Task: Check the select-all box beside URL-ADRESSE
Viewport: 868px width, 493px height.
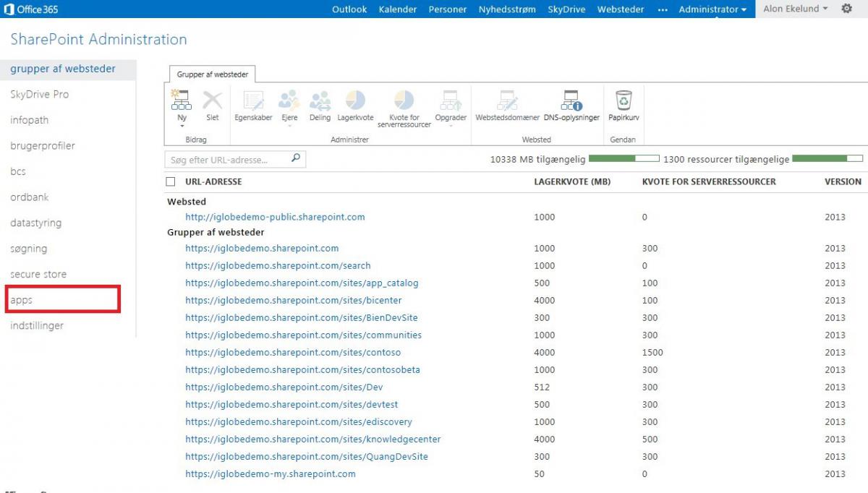Action: click(x=171, y=181)
